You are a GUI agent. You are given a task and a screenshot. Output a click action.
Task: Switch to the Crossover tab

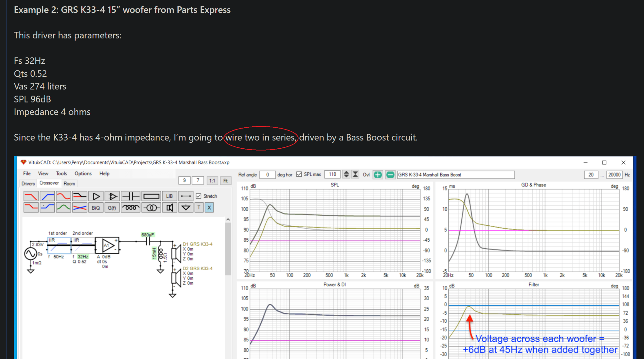coord(49,183)
